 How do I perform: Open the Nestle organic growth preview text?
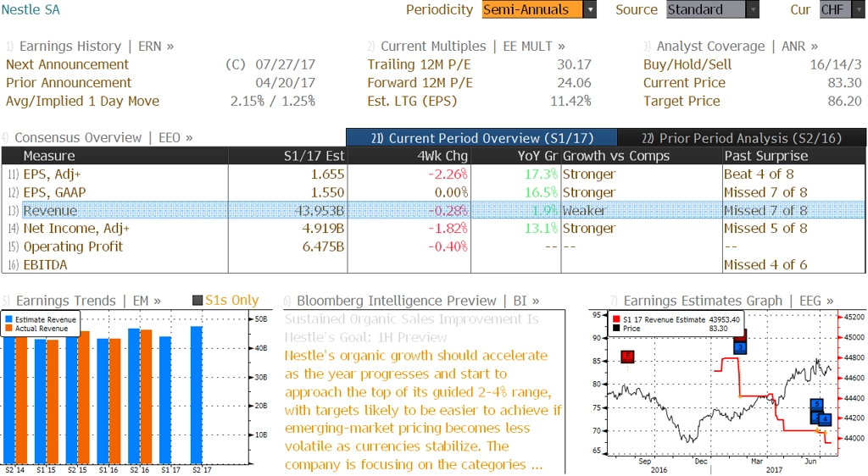coord(423,410)
